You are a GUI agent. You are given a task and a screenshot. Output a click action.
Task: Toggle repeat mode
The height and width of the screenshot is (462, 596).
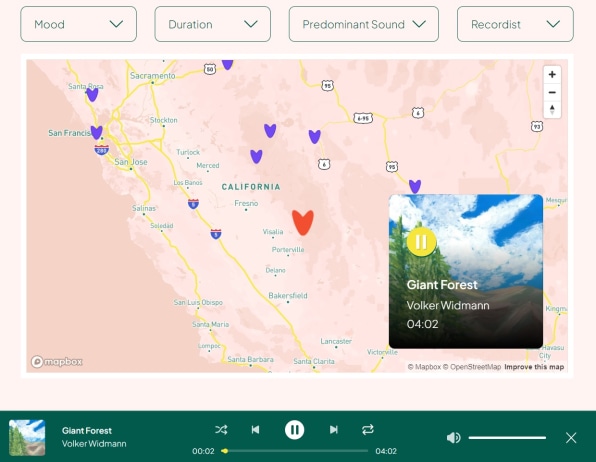coord(368,430)
